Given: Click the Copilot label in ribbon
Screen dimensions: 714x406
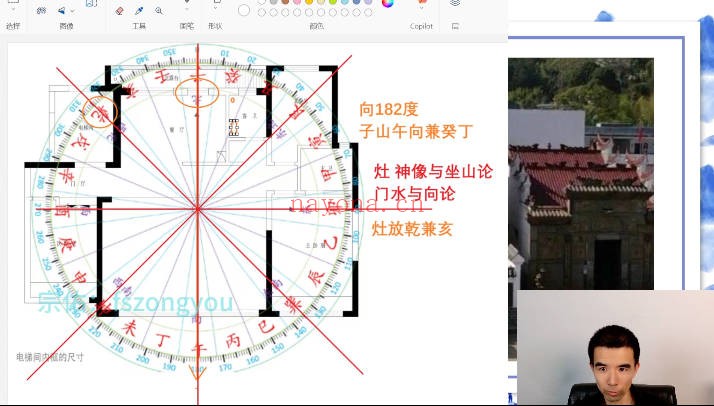Looking at the screenshot, I should [x=421, y=26].
